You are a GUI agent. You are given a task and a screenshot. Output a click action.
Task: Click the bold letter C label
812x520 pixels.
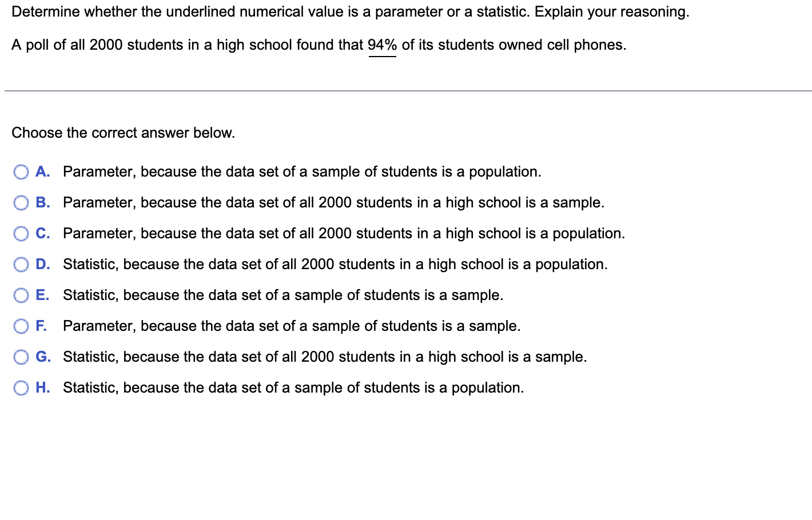point(42,233)
